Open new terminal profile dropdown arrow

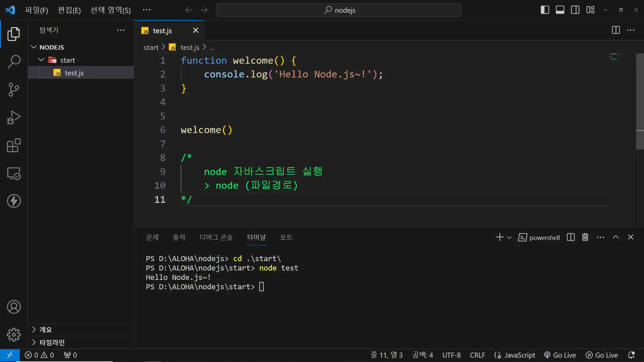point(509,238)
